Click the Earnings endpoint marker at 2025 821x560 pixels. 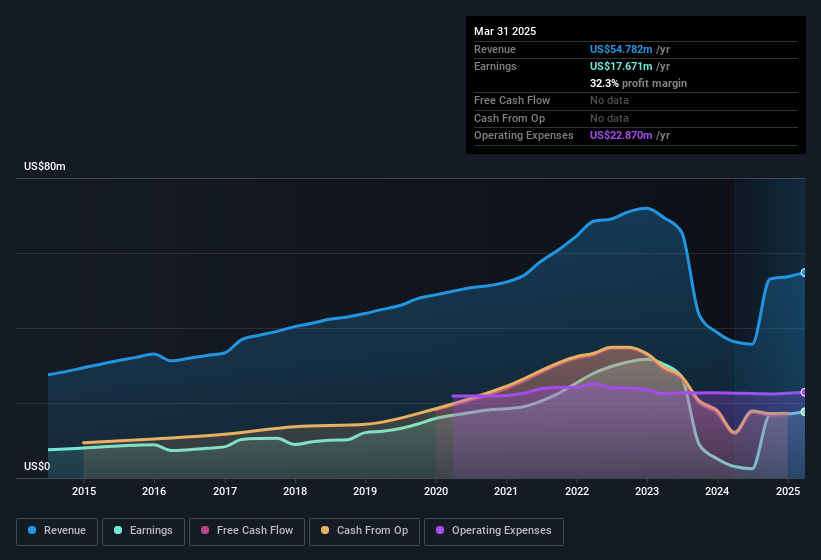tap(804, 412)
